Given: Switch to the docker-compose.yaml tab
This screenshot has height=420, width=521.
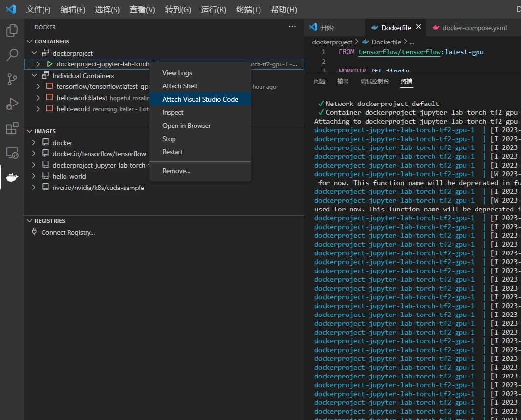Looking at the screenshot, I should click(x=475, y=27).
